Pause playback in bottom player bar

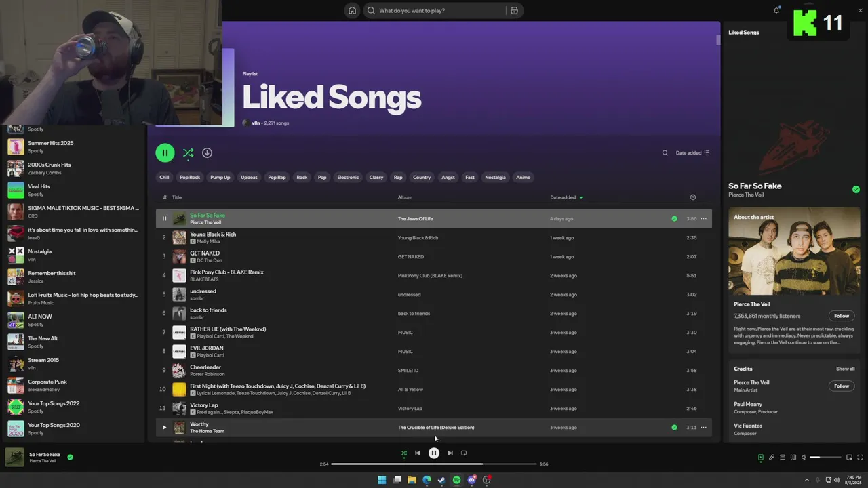pos(434,453)
